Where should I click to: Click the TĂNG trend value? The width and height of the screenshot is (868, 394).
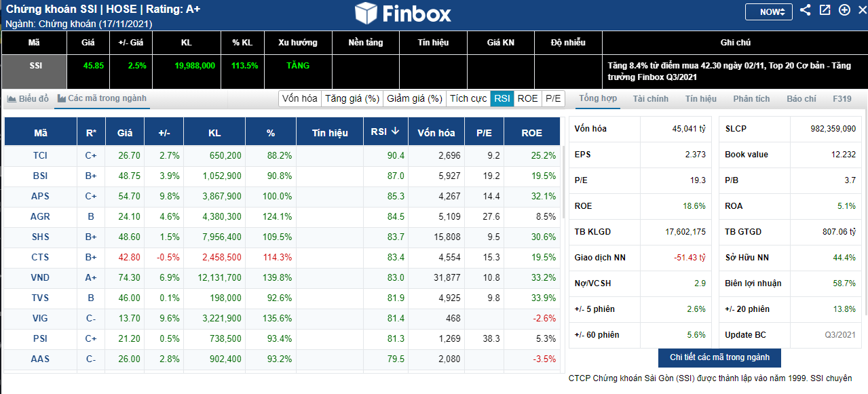coord(298,66)
